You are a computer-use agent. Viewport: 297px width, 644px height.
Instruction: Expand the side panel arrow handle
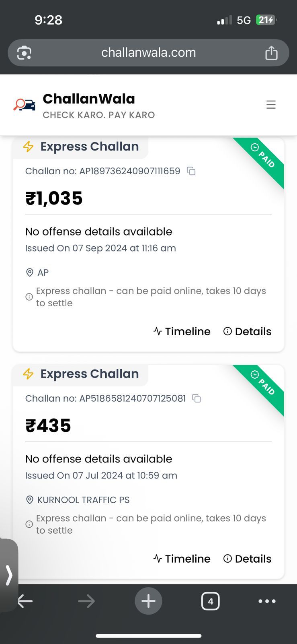point(9,574)
